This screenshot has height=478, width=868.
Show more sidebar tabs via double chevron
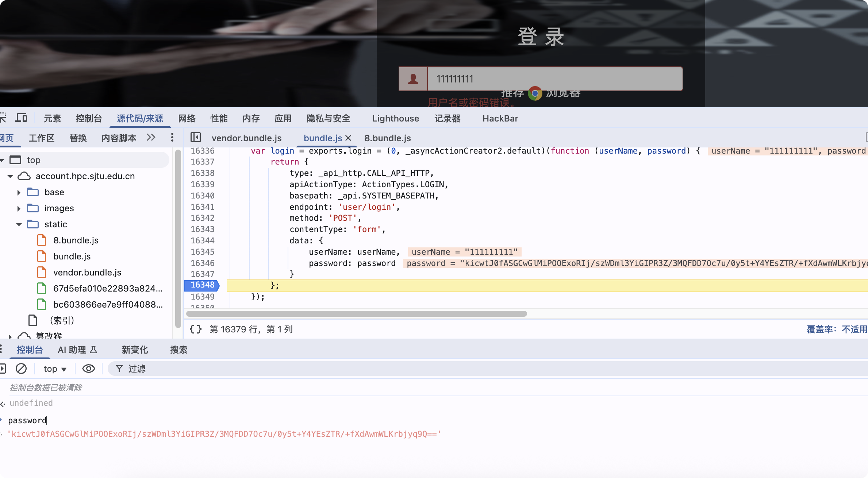point(151,138)
